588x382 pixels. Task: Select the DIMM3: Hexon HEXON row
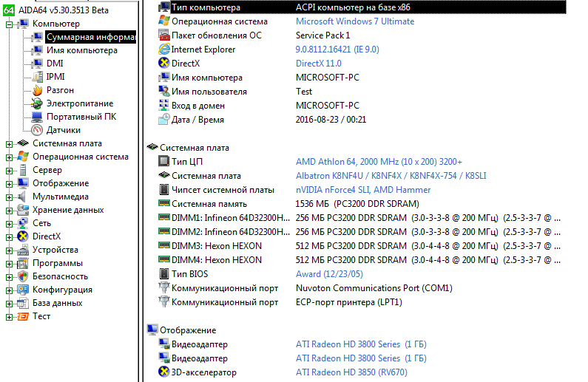point(359,246)
